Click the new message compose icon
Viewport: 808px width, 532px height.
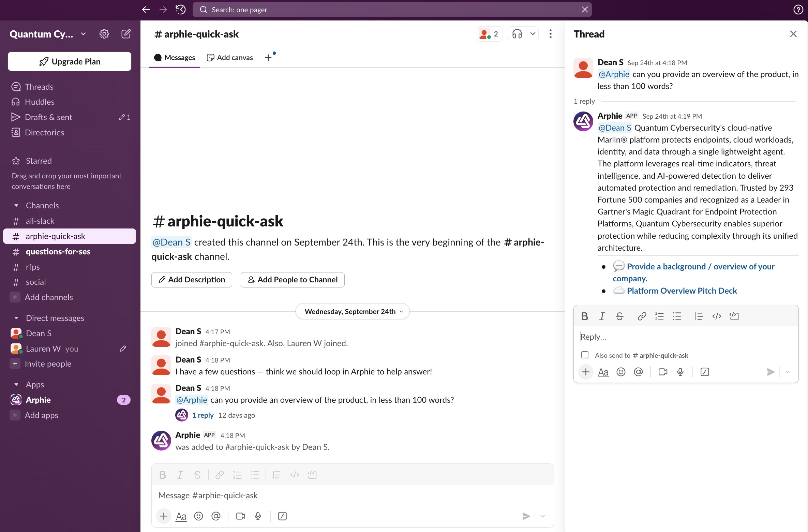pyautogui.click(x=126, y=34)
